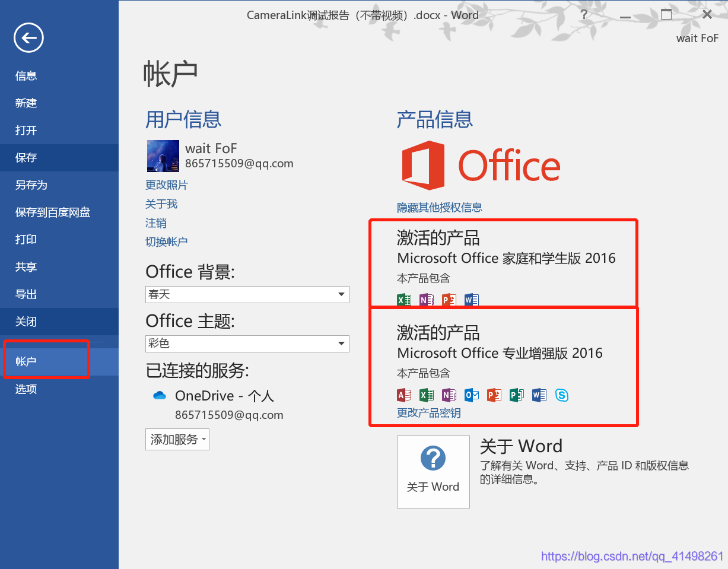The height and width of the screenshot is (569, 728).
Task: Click Publisher icon under 专业增强版 2016
Action: pos(517,395)
